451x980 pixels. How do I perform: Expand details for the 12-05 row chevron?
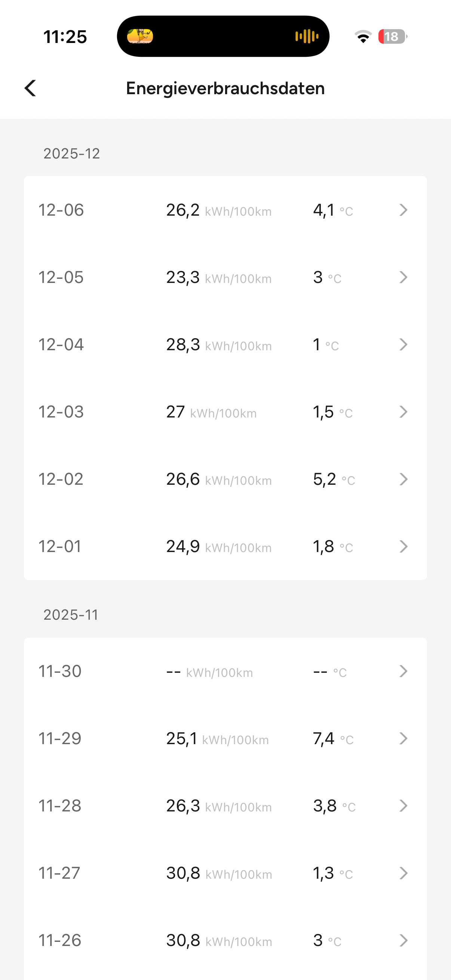[404, 277]
